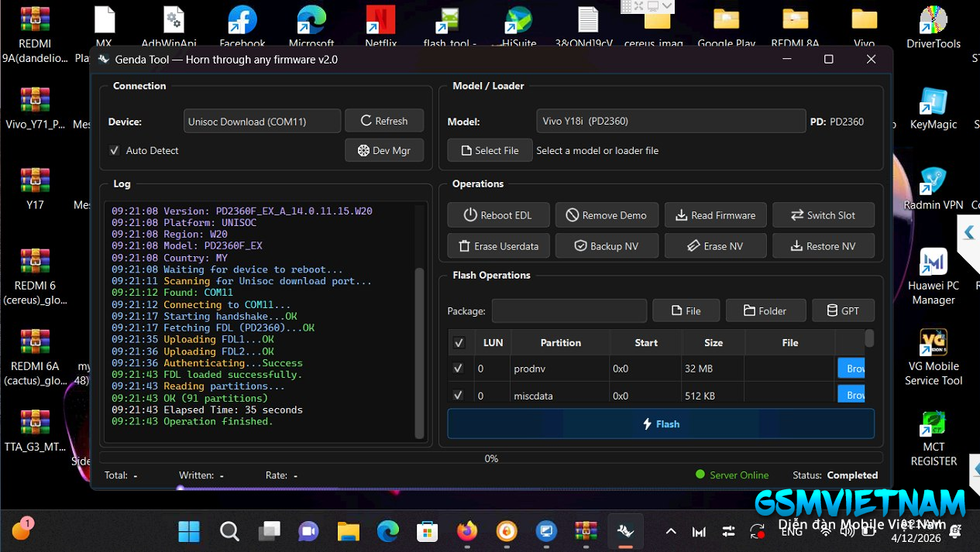The width and height of the screenshot is (980, 552).
Task: Click the Partition column header
Action: point(560,343)
